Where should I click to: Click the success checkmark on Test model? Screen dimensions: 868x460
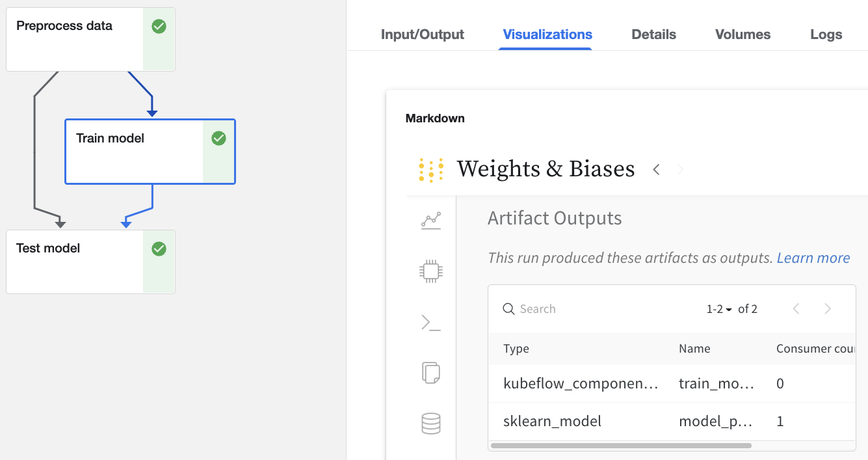point(158,248)
